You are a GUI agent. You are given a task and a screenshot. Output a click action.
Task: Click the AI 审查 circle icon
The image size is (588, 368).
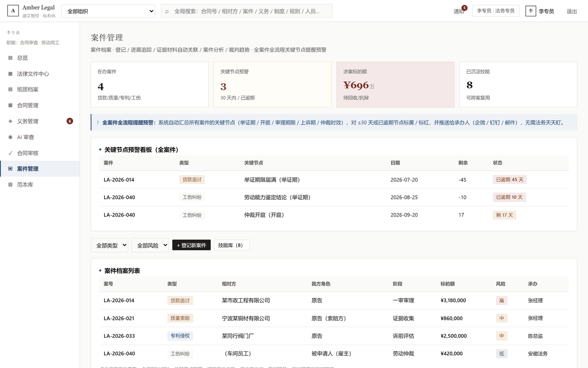10,137
